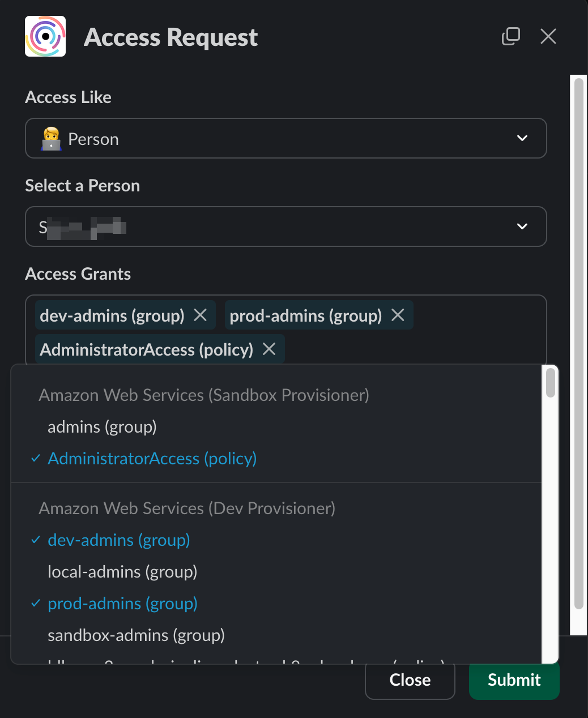Select admins (group) option
588x718 pixels.
coord(102,427)
